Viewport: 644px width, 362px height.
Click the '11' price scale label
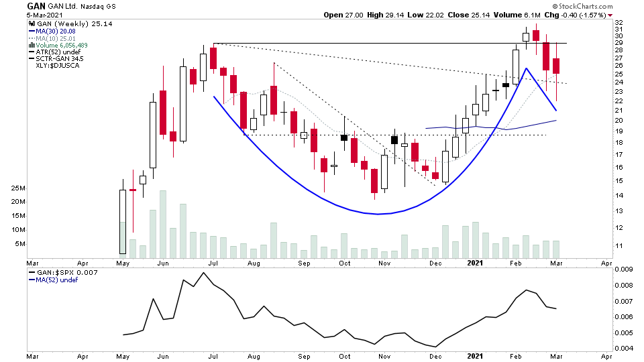click(x=619, y=246)
